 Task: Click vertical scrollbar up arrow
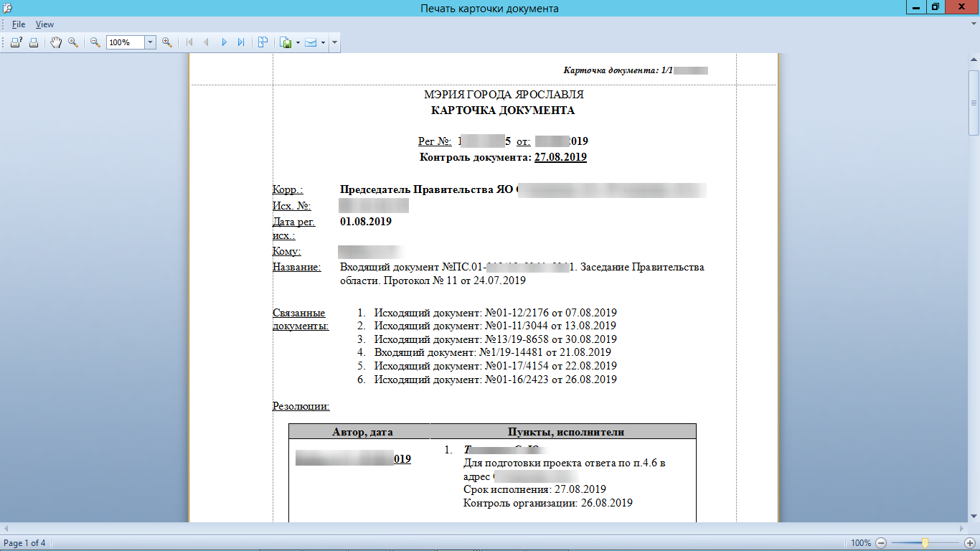pyautogui.click(x=974, y=59)
